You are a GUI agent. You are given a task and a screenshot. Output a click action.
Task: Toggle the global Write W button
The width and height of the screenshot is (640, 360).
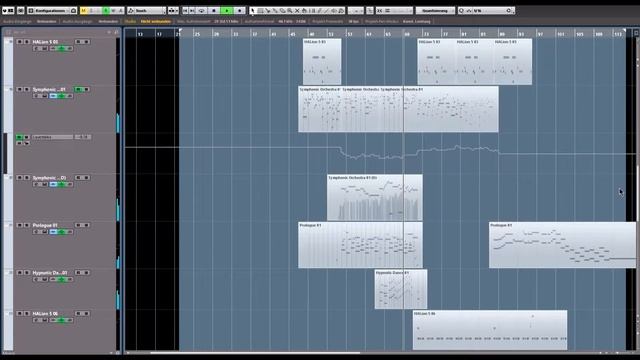tap(113, 11)
